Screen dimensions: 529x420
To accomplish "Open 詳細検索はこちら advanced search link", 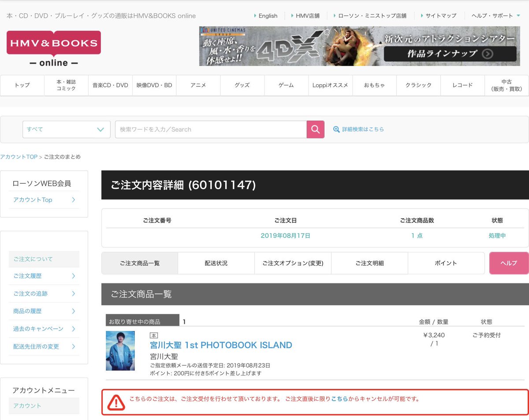I will 363,130.
